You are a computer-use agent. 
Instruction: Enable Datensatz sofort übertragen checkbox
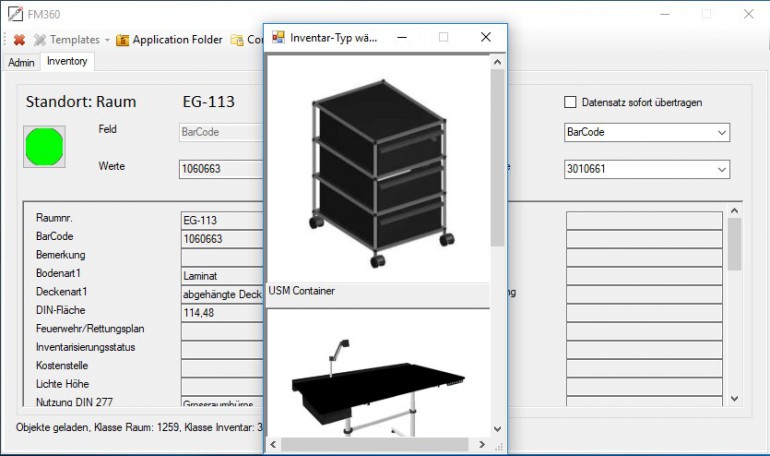(570, 102)
